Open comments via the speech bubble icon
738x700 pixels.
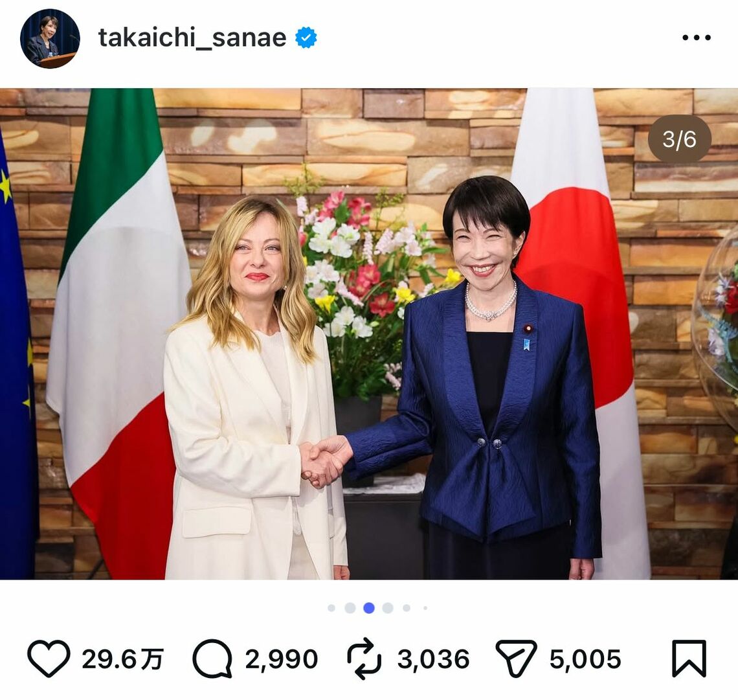click(x=212, y=658)
